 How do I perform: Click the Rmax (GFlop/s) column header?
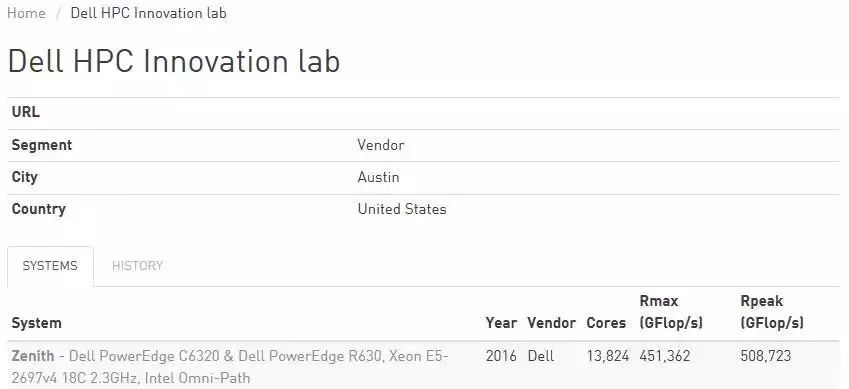tap(671, 312)
